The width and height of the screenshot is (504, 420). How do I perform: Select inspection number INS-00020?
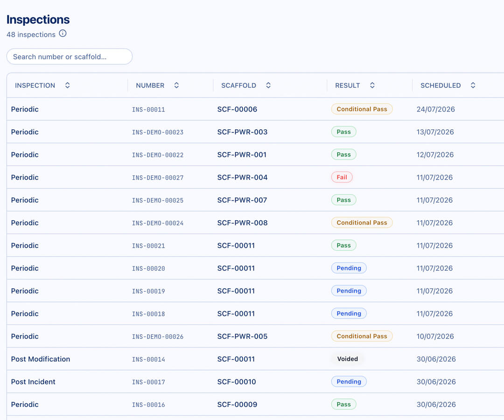[x=148, y=268]
